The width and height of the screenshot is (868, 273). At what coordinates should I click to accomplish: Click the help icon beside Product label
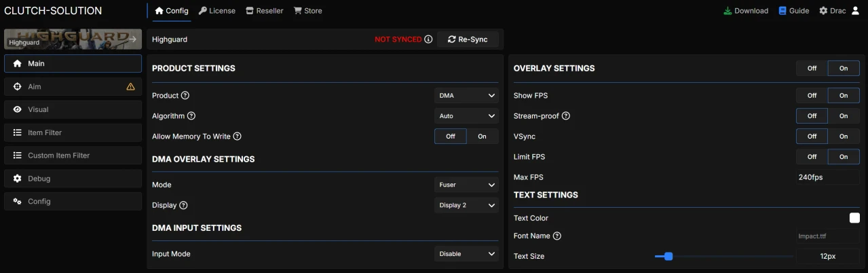pos(185,96)
